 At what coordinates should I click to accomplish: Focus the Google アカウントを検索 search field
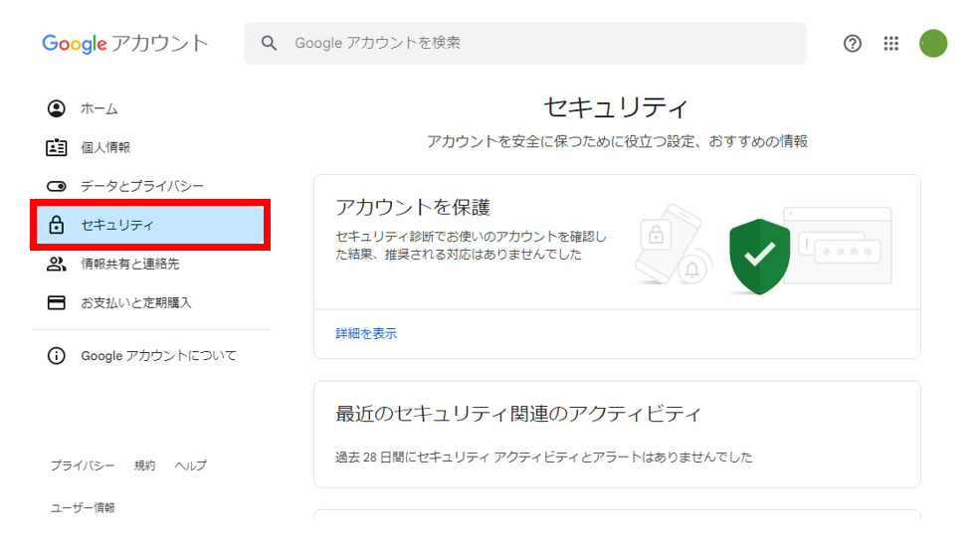click(525, 43)
